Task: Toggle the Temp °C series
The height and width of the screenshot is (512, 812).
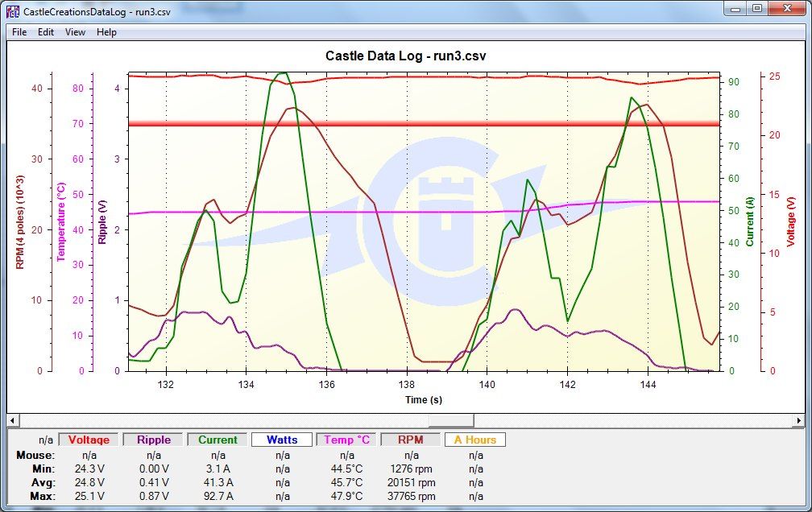Action: tap(347, 440)
